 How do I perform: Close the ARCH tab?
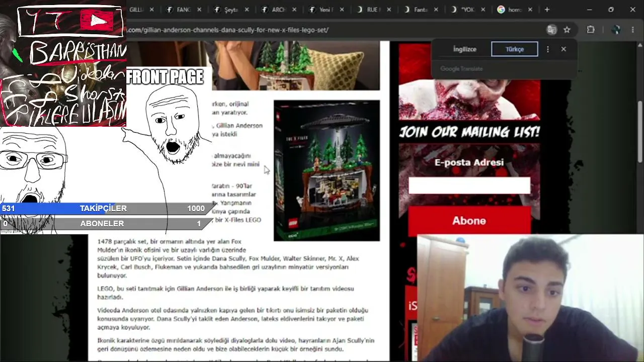pos(294,10)
